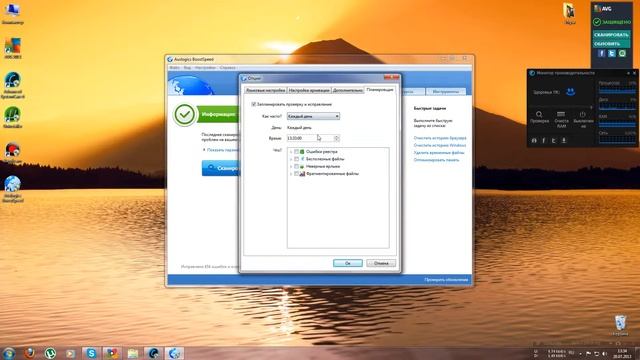This screenshot has height=360, width=640.
Task: Open uTorrent from the taskbar
Action: coord(50,353)
